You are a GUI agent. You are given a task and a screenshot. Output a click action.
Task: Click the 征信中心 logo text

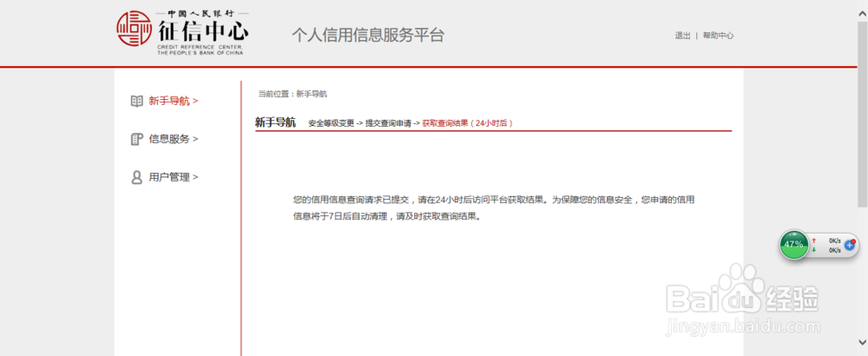(x=203, y=30)
